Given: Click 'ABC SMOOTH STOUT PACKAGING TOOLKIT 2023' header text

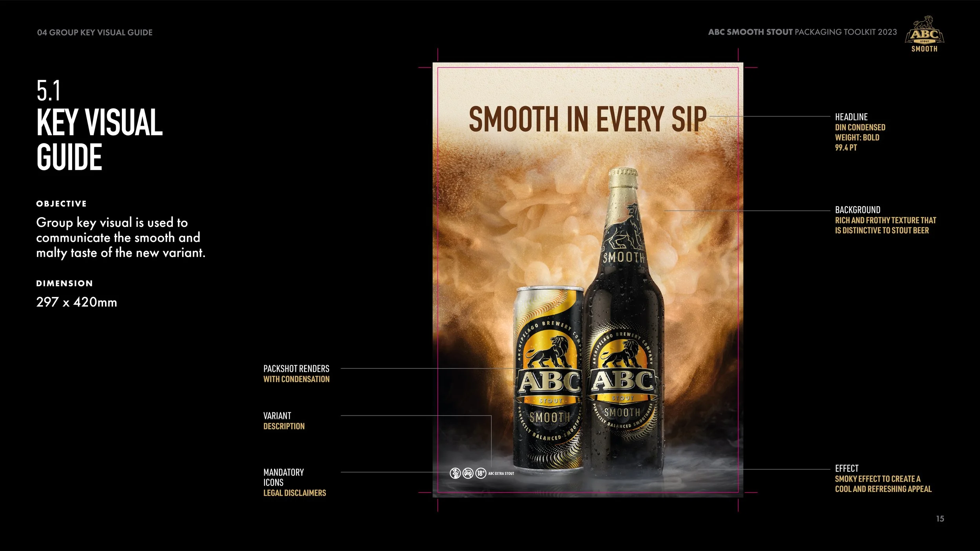Looking at the screenshot, I should (x=802, y=32).
